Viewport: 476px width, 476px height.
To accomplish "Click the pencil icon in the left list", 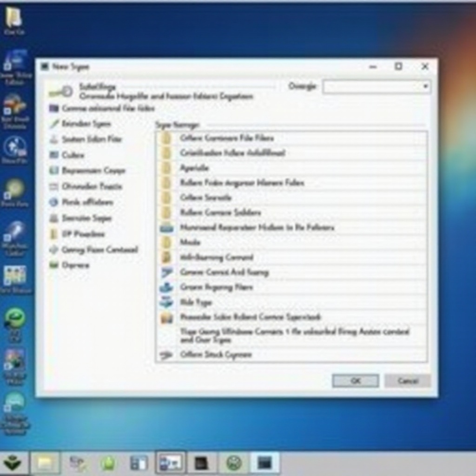I will (x=54, y=124).
